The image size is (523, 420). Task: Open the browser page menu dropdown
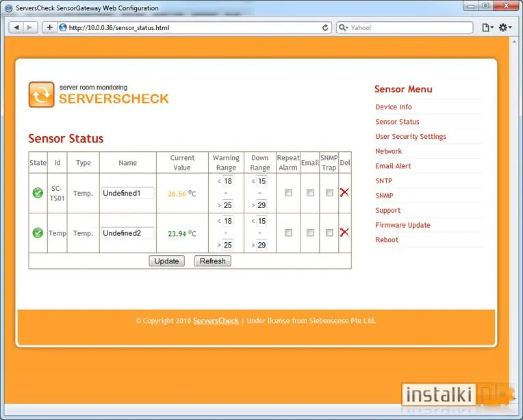(x=487, y=27)
